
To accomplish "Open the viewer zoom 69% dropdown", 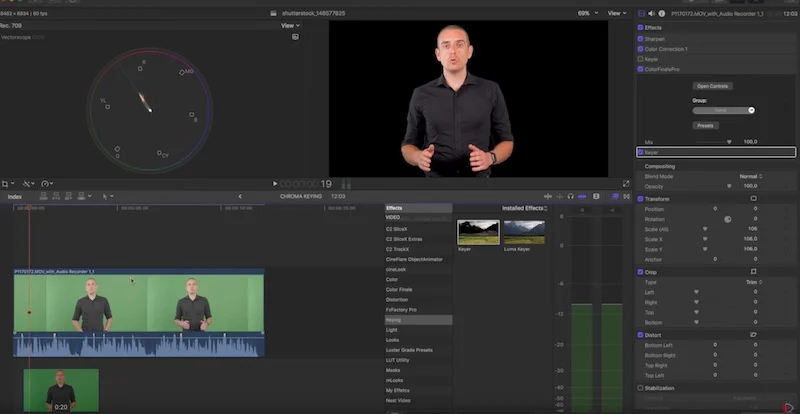I will point(587,14).
